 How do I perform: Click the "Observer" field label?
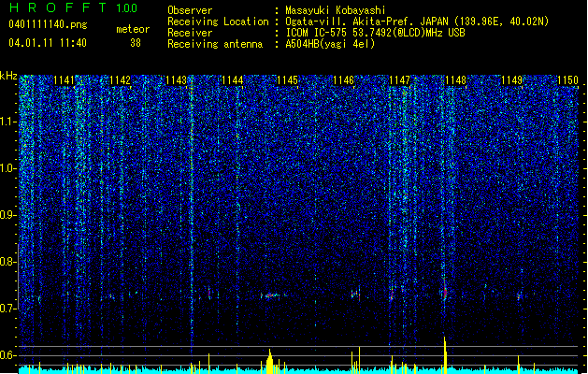coord(190,10)
